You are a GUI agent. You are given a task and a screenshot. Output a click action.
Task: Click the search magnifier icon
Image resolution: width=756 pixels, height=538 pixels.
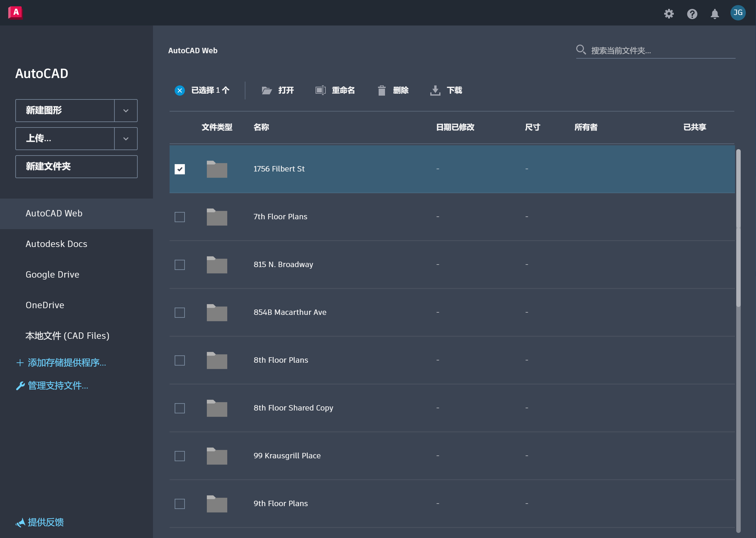point(581,50)
